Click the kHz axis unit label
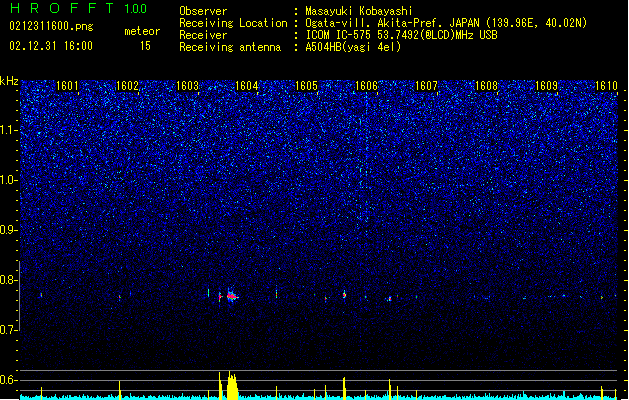The height and width of the screenshot is (400, 629). (x=9, y=81)
